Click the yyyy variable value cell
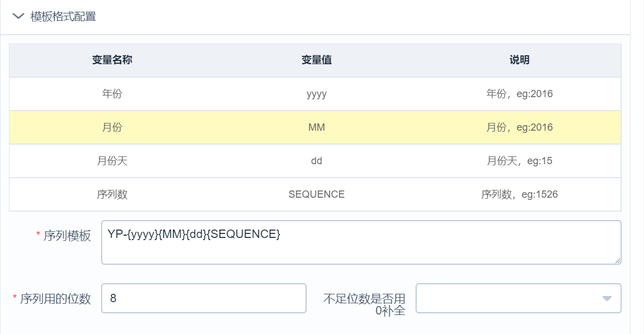This screenshot has height=334, width=644. tap(316, 94)
